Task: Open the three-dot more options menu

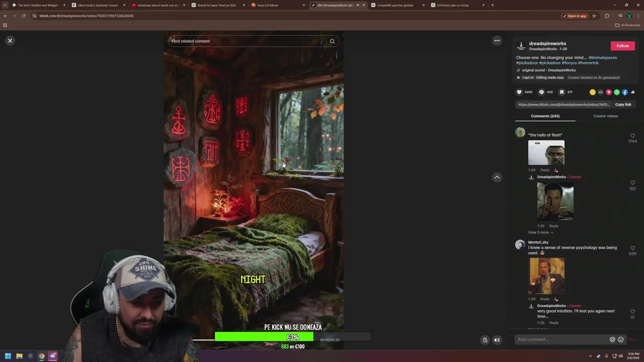Action: 497,41
